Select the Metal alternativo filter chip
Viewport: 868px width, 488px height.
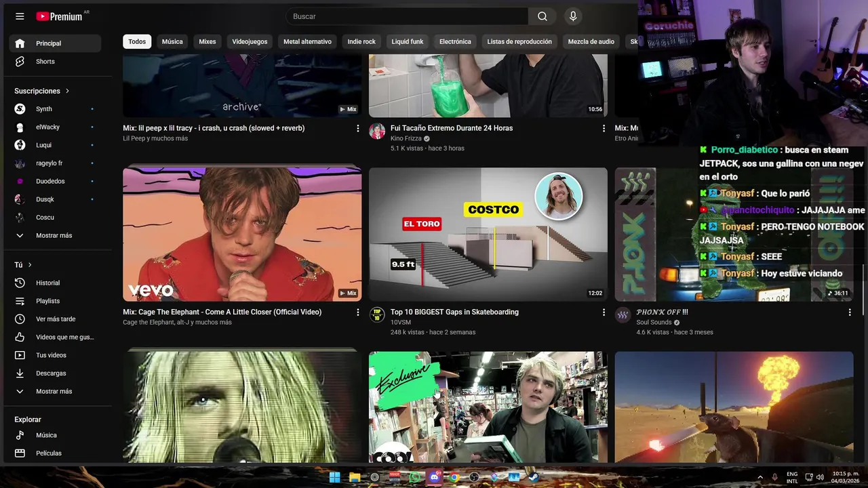(x=307, y=41)
